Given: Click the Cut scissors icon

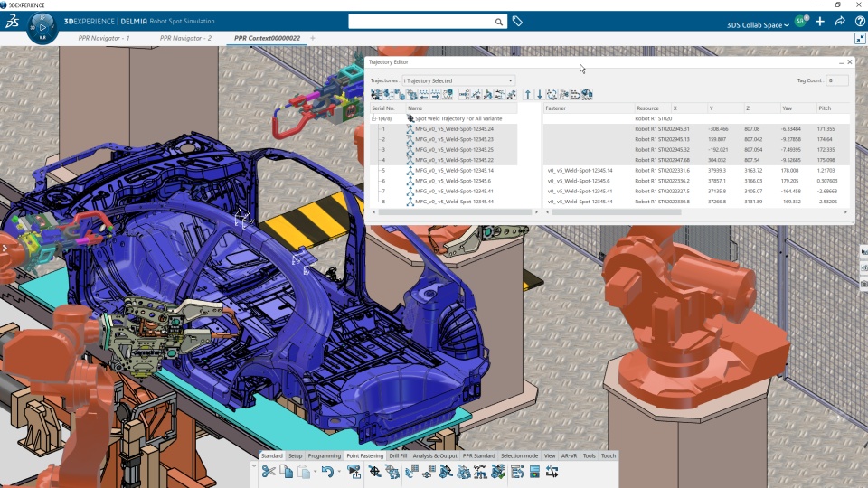Looking at the screenshot, I should (269, 472).
